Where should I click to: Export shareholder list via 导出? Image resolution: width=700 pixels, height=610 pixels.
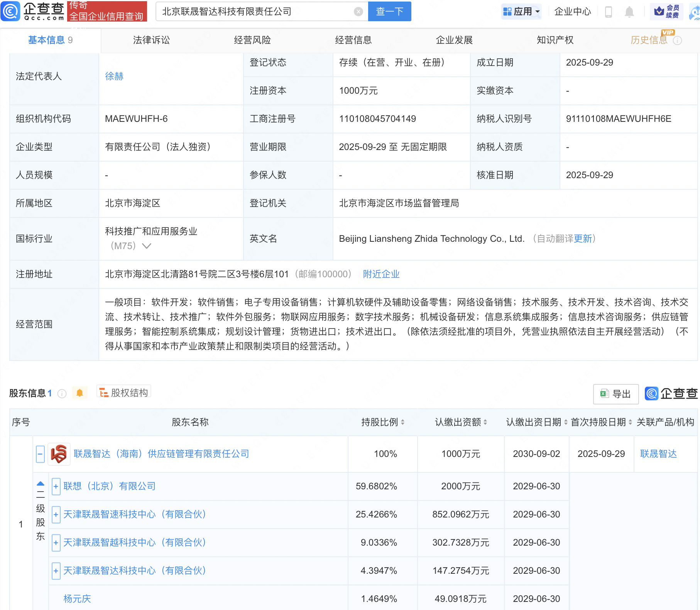[x=615, y=394]
